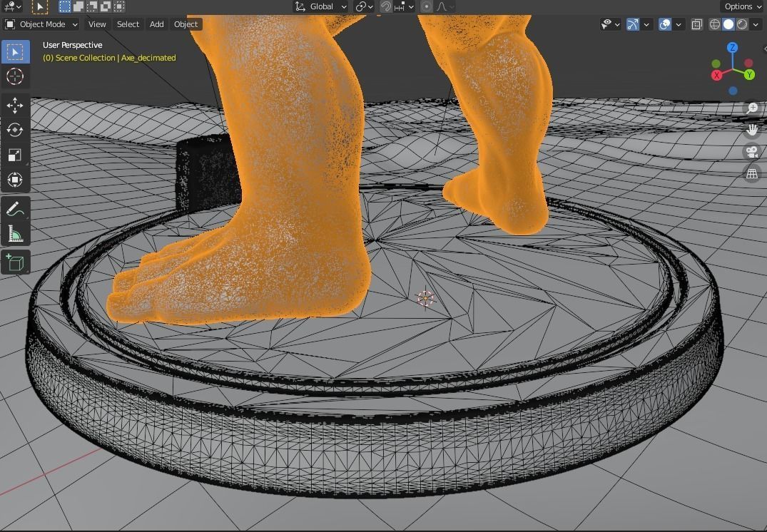Open object type visibility dropdown

(611, 24)
